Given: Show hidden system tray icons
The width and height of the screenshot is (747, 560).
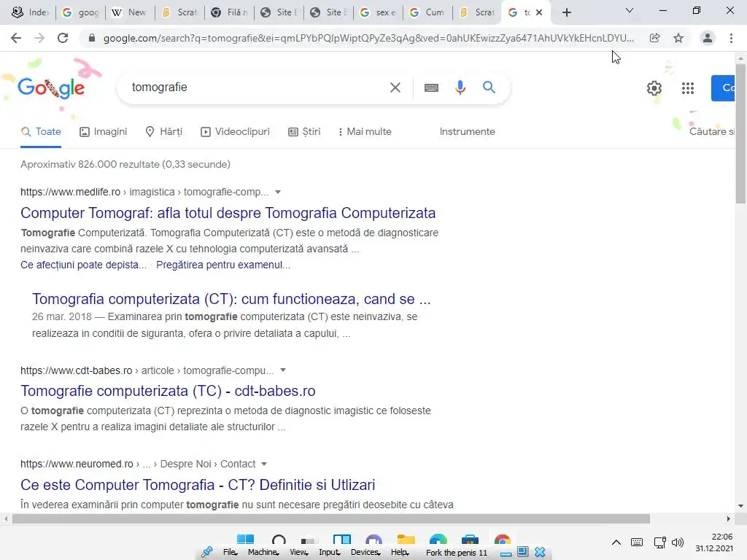Looking at the screenshot, I should tap(616, 542).
